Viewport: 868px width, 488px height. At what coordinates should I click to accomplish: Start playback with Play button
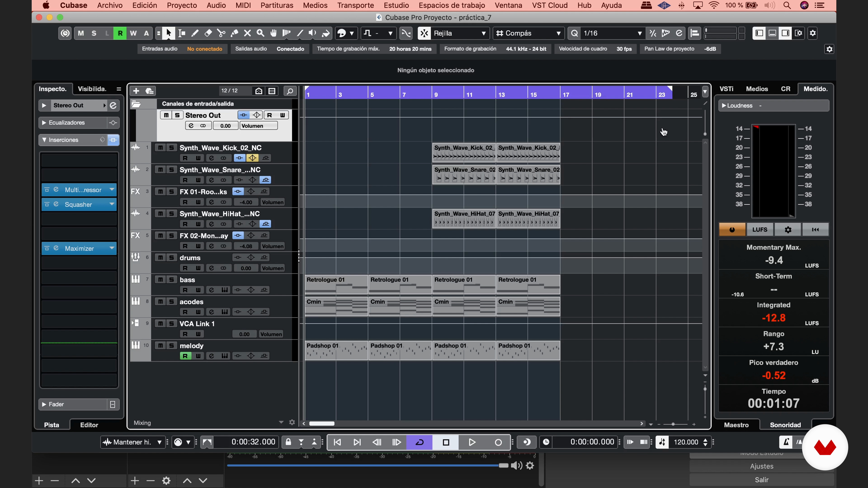coord(472,442)
